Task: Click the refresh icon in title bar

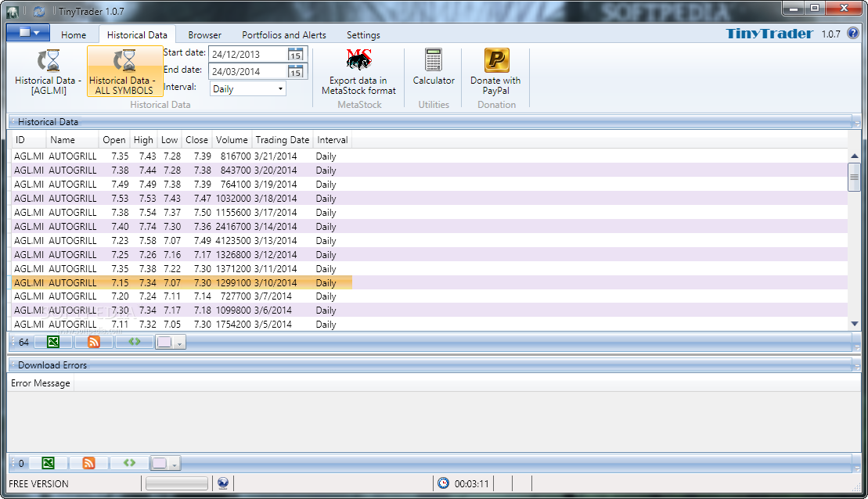Action: tap(39, 11)
